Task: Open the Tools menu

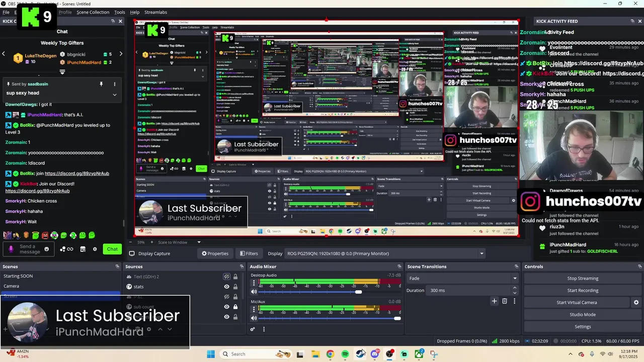Action: (120, 12)
